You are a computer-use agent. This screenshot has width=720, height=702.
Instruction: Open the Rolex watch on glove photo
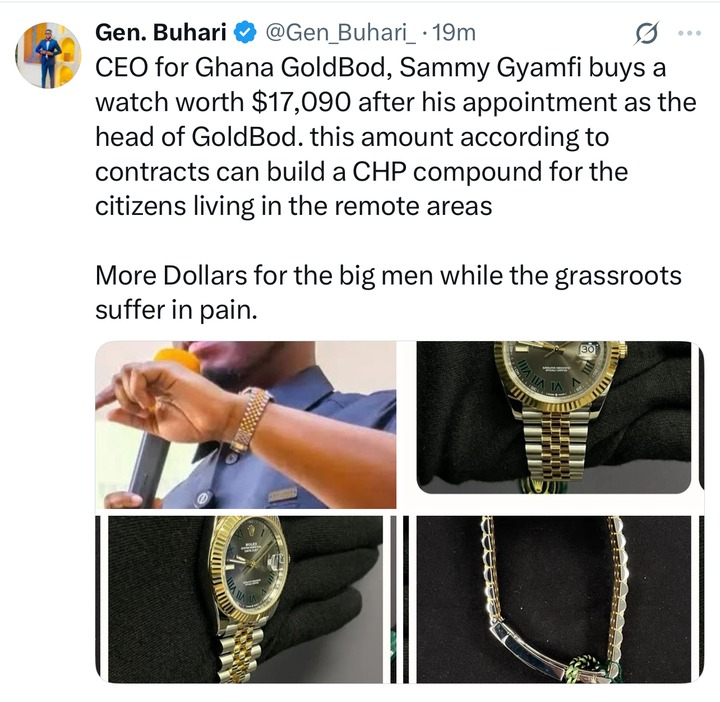click(246, 598)
